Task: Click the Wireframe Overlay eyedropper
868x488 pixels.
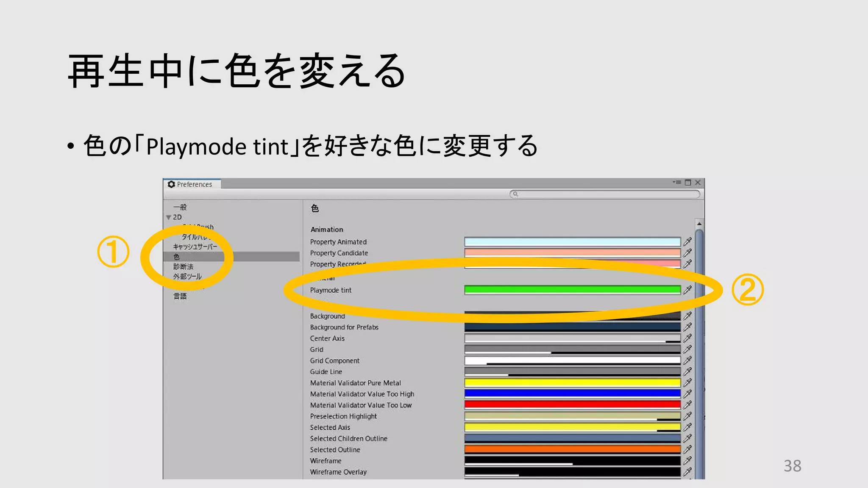Action: pos(687,471)
